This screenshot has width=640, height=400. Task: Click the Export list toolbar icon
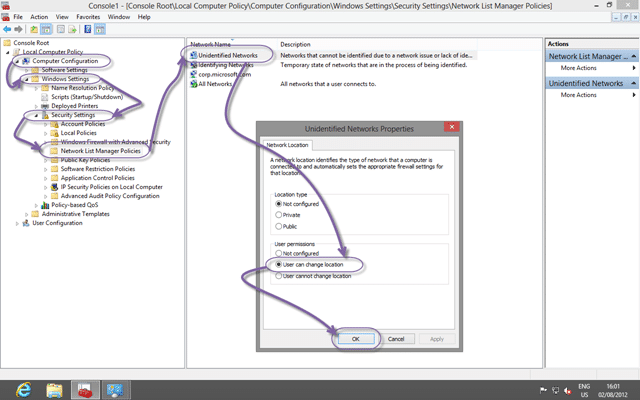[73, 29]
